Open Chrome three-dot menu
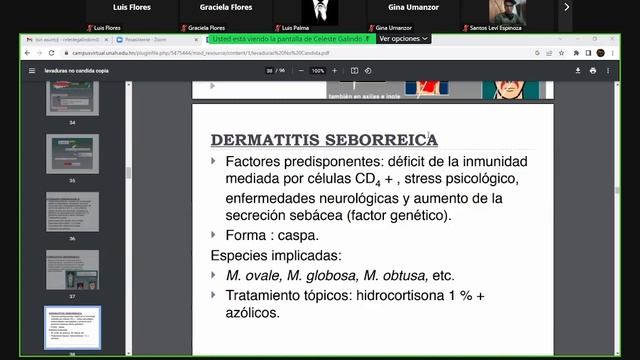The height and width of the screenshot is (360, 640). pyautogui.click(x=613, y=53)
